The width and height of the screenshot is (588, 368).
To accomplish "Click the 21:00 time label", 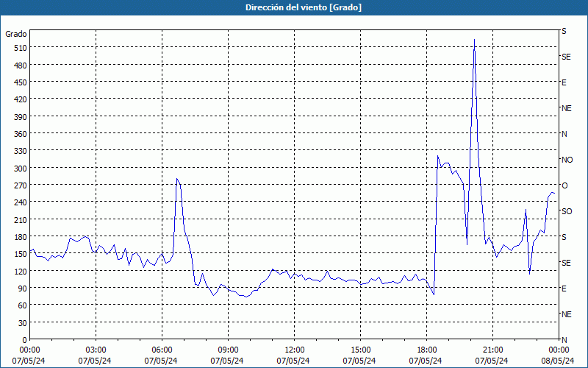I will (492, 350).
